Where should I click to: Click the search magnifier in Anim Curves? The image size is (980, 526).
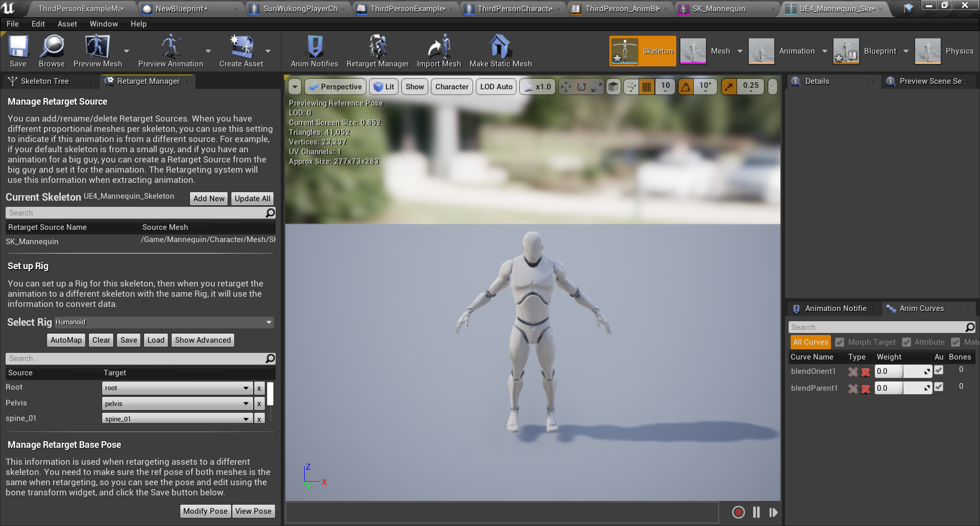970,327
